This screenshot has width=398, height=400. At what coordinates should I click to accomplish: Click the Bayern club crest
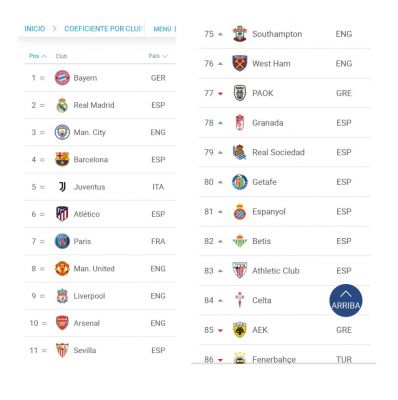[62, 78]
